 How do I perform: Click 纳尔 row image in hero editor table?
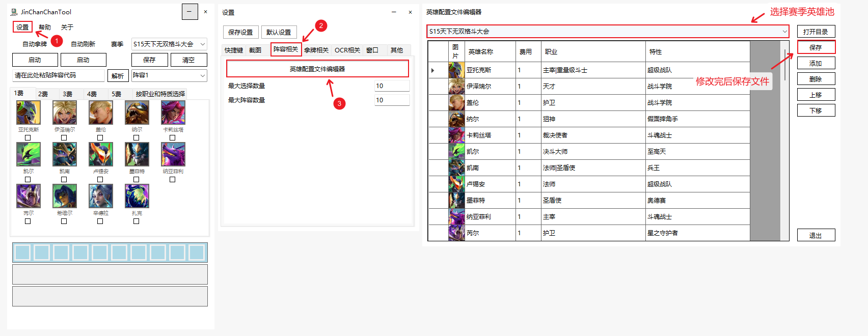(x=456, y=119)
